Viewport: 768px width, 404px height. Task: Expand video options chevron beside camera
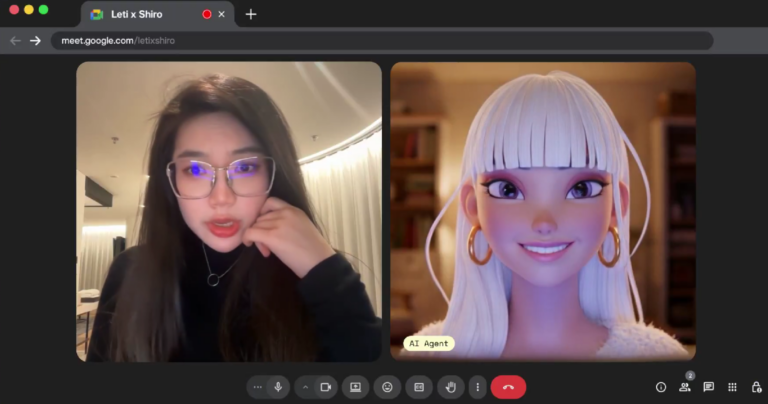305,387
